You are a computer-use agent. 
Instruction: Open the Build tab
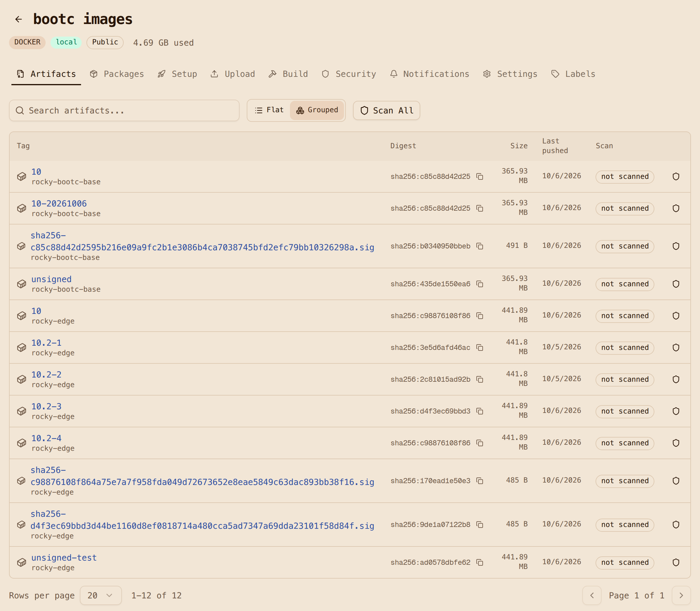[x=288, y=74]
